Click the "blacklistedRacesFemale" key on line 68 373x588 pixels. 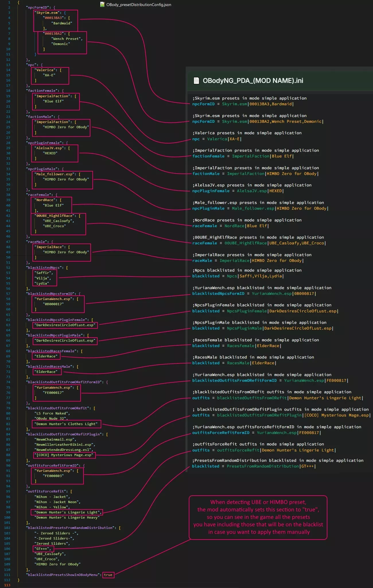pos(51,351)
